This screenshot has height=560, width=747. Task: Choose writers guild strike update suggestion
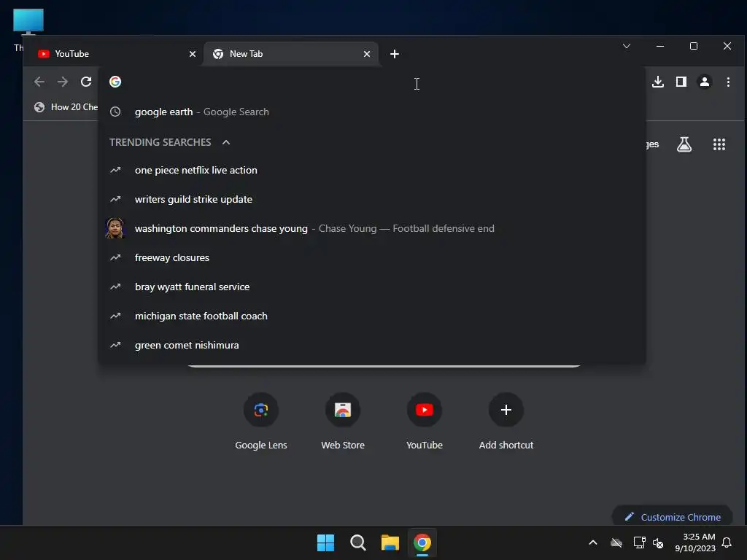372,199
